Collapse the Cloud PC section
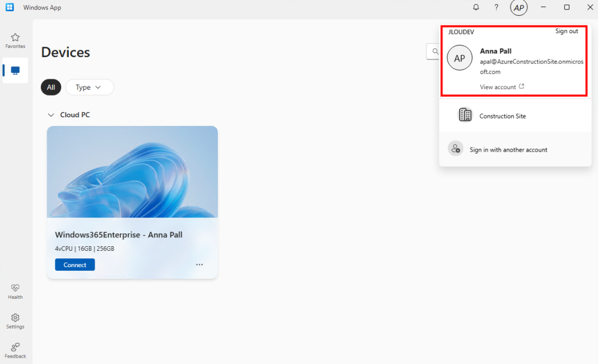This screenshot has height=364, width=598. pyautogui.click(x=51, y=115)
